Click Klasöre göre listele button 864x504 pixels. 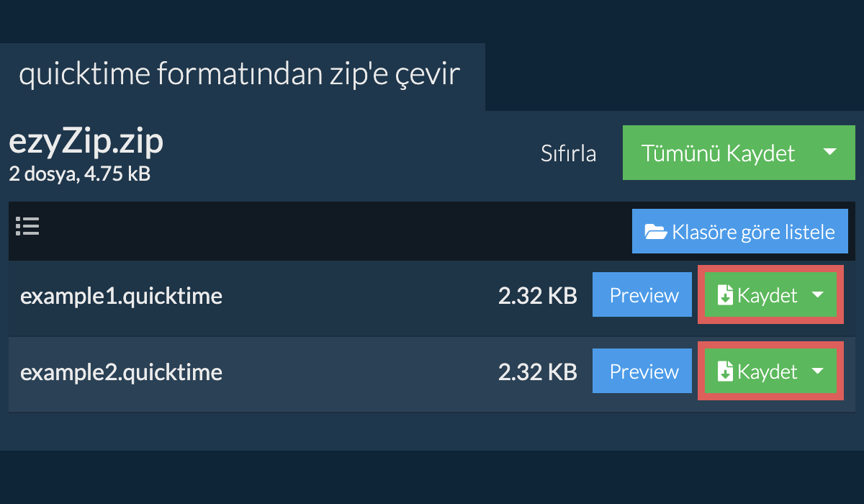coord(740,232)
